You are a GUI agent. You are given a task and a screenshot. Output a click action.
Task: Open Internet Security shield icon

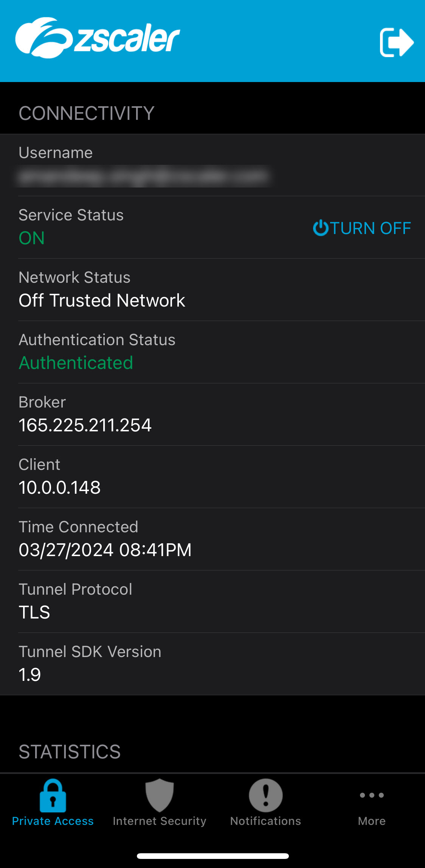click(159, 795)
